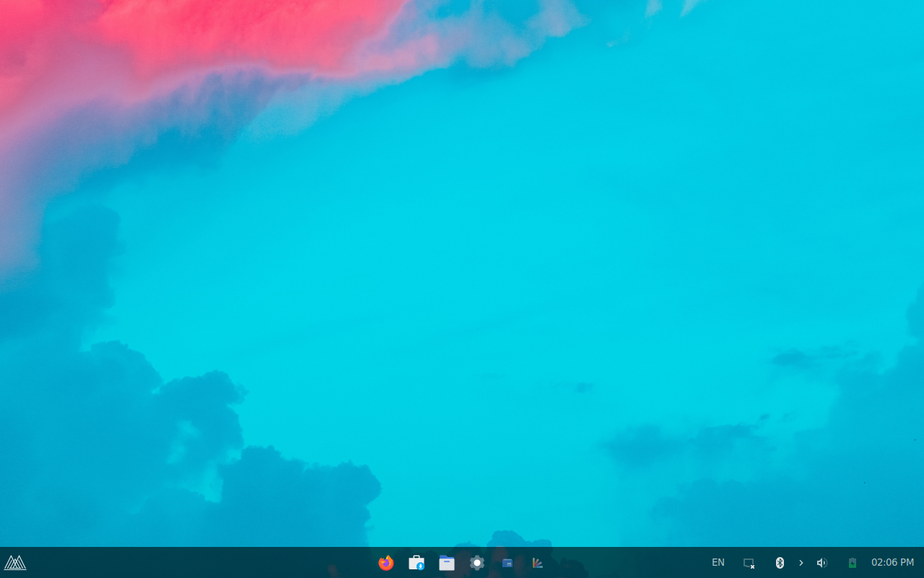Click the dark blue cloud on wallpaper
Screen dimensions: 924x578
[289, 491]
